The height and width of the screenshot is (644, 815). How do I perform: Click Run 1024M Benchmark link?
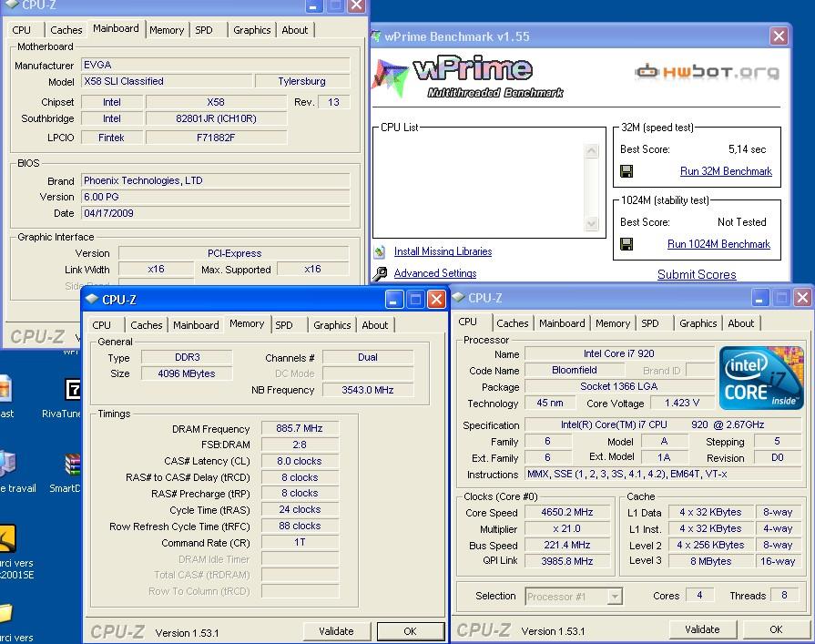(x=718, y=244)
